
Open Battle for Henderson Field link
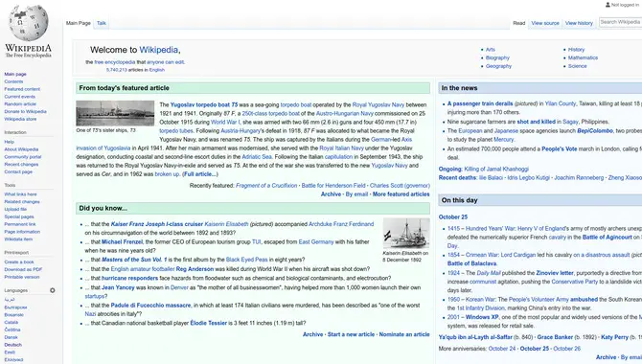tap(333, 186)
